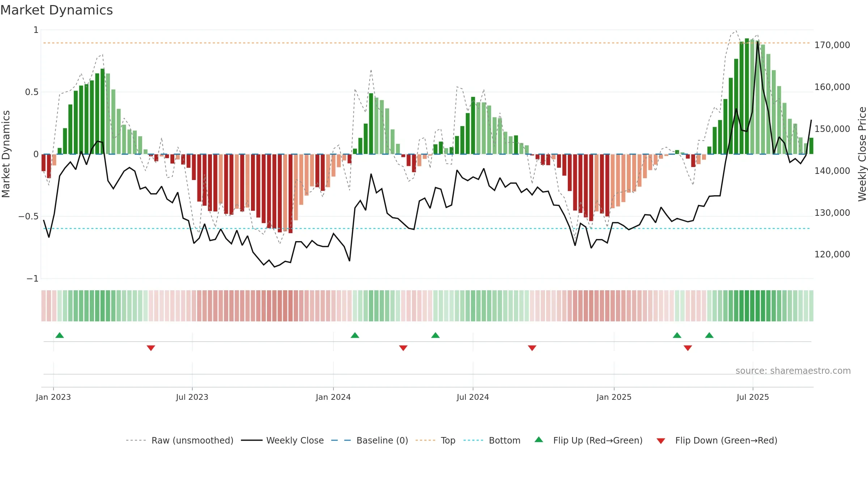This screenshot has width=868, height=488.
Task: Click the 150,000 price axis tick
Action: pos(832,129)
